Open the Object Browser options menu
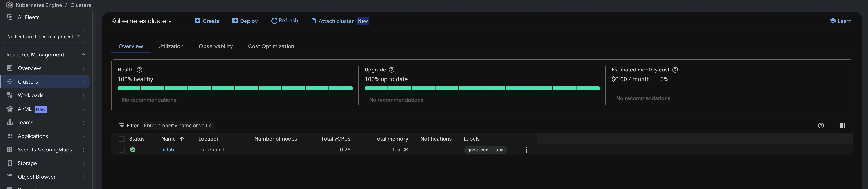This screenshot has height=189, width=868. (x=84, y=177)
